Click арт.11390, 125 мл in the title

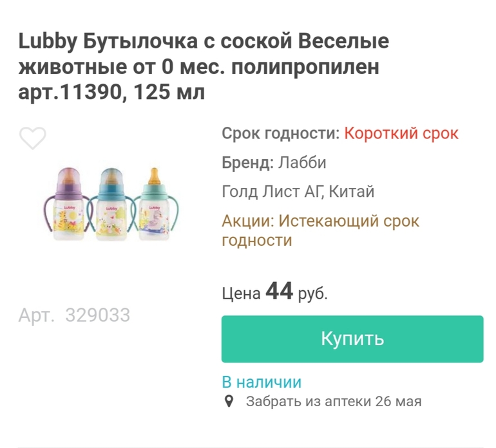[x=111, y=92]
